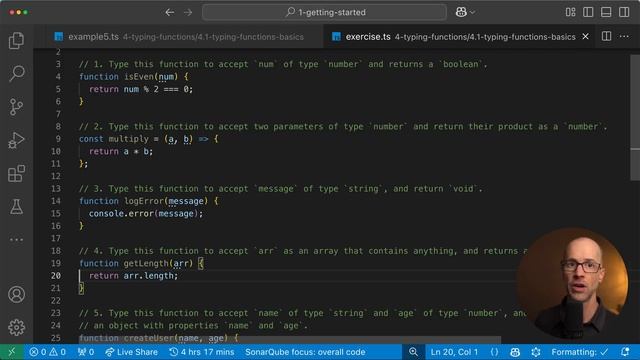Customize layout icon in title bar
This screenshot has height=360, width=640.
pos(571,12)
